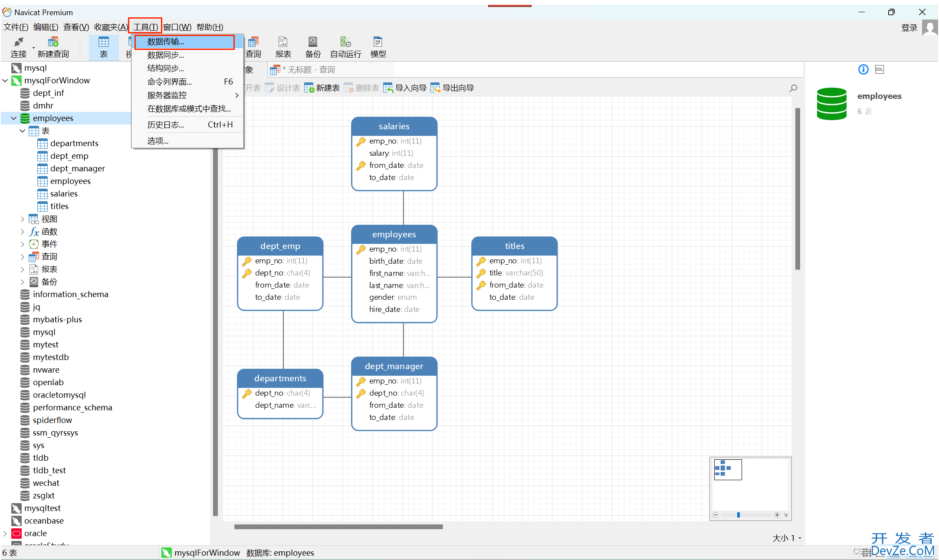Image resolution: width=939 pixels, height=560 pixels.
Task: Click the Delete Table button
Action: [361, 88]
